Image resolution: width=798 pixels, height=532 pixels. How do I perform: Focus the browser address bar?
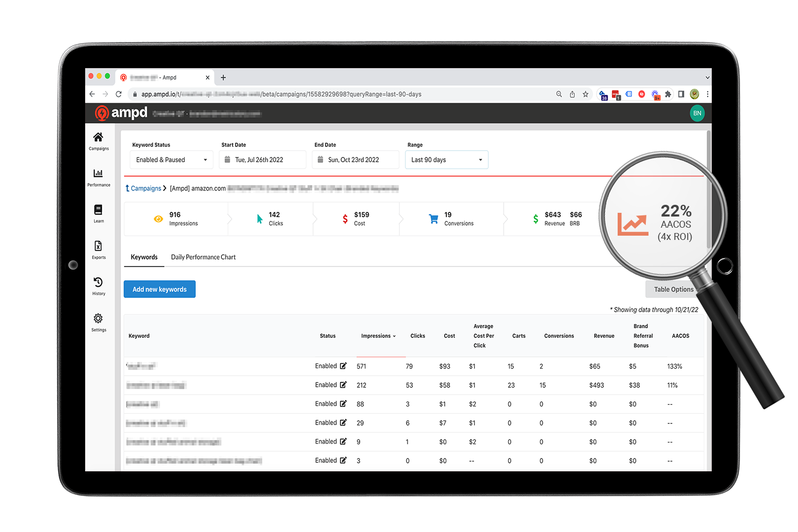[x=340, y=94]
